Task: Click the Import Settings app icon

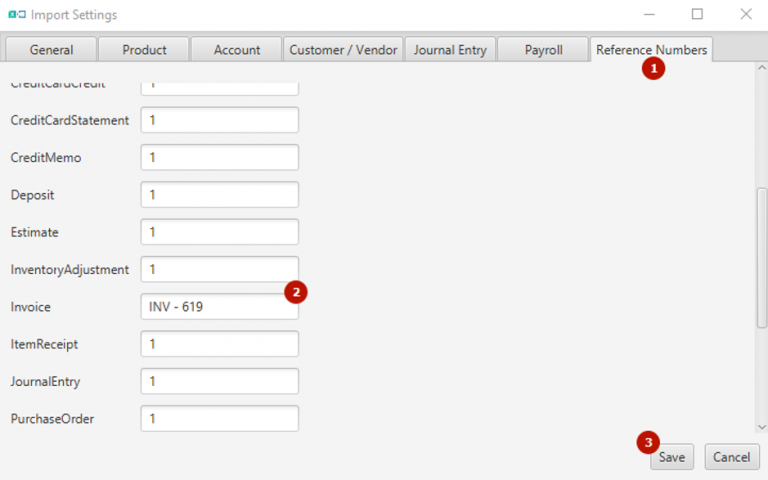Action: pos(17,15)
